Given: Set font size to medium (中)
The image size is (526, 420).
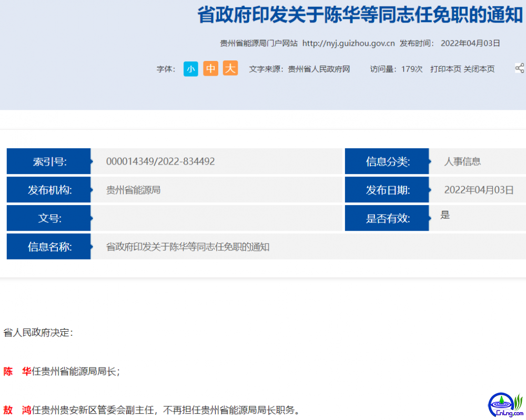Looking at the screenshot, I should [210, 69].
